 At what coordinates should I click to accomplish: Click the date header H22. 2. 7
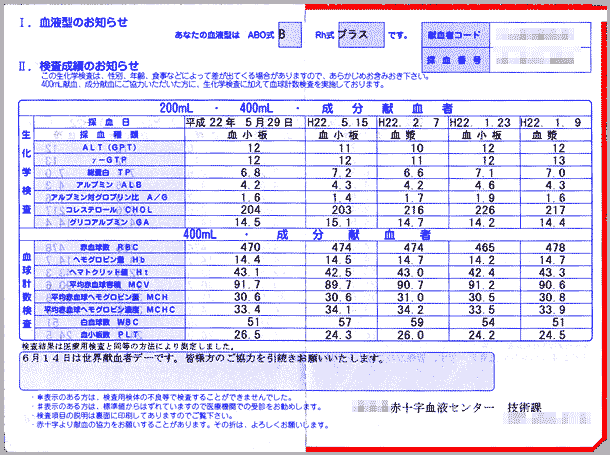[x=409, y=123]
